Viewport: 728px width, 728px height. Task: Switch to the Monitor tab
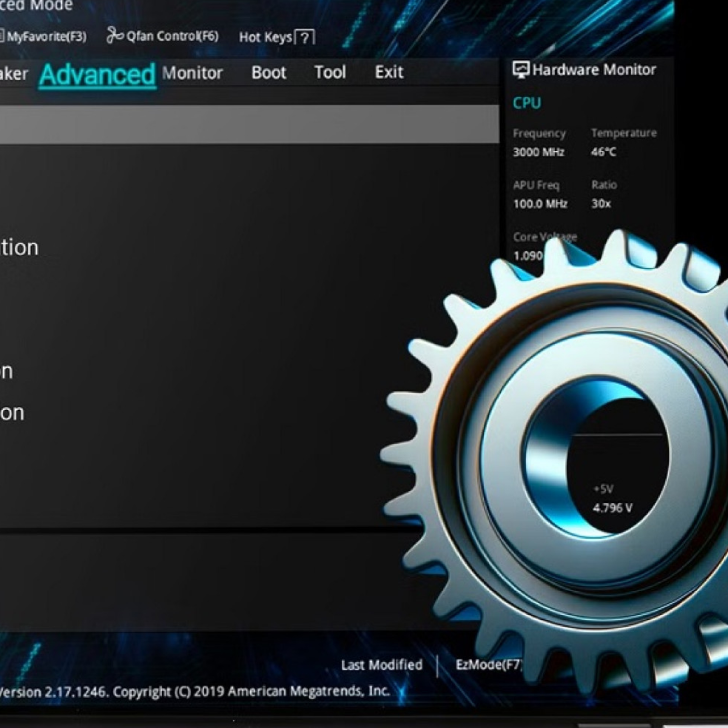point(192,73)
